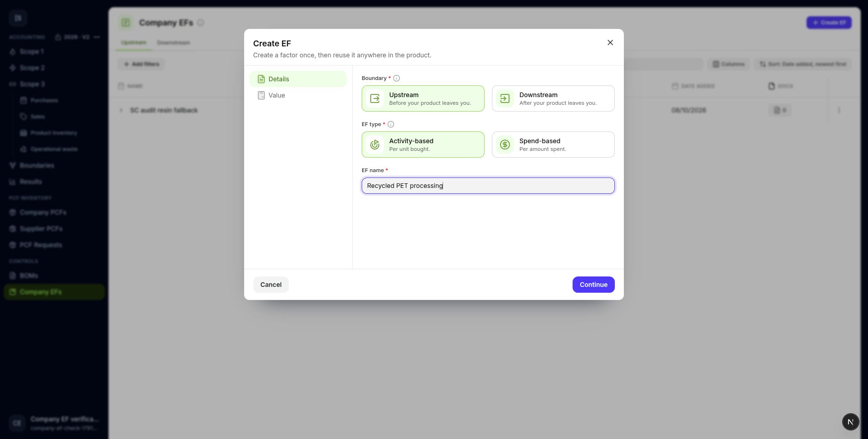This screenshot has width=868, height=439.
Task: Choose Activity-based EF type
Action: tap(423, 145)
